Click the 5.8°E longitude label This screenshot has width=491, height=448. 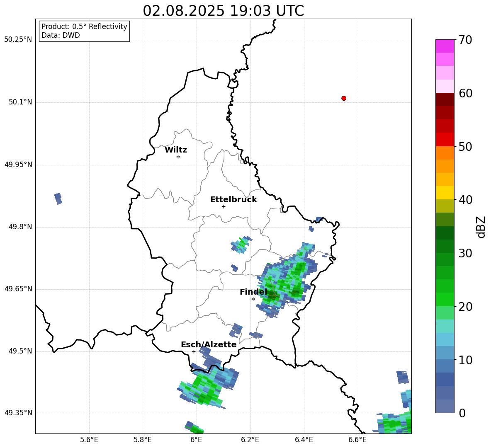[143, 440]
